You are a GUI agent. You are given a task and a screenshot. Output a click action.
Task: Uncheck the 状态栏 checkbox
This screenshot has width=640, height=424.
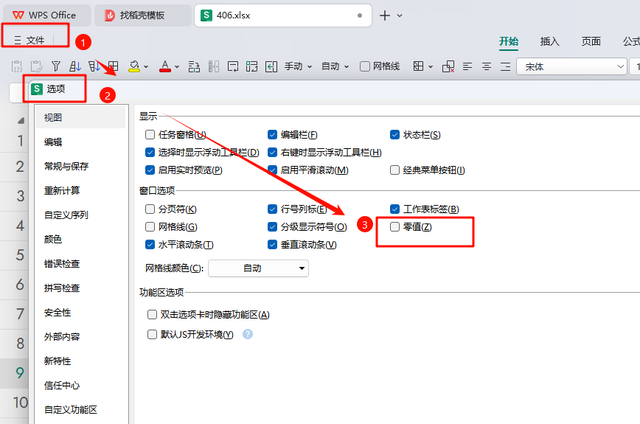[395, 135]
